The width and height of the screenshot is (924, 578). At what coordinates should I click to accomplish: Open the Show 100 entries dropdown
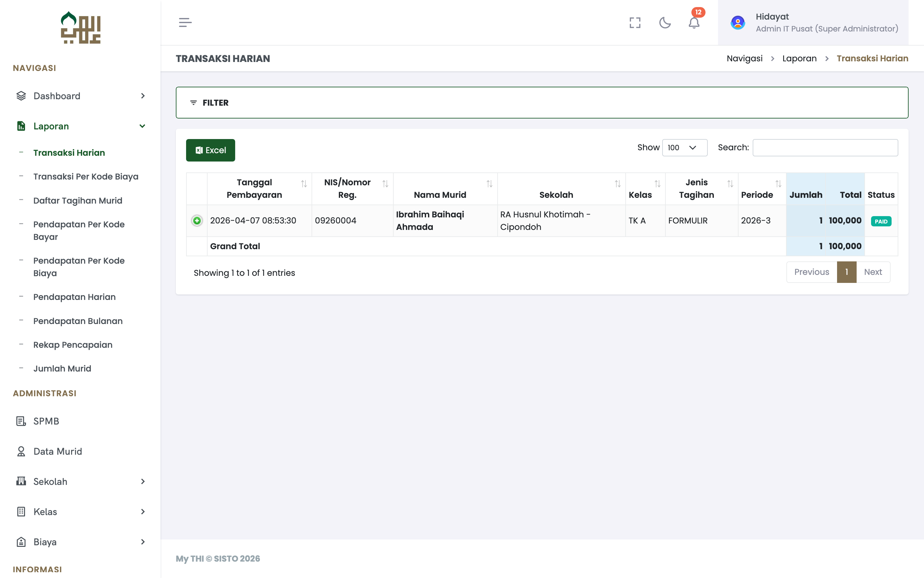click(x=685, y=148)
